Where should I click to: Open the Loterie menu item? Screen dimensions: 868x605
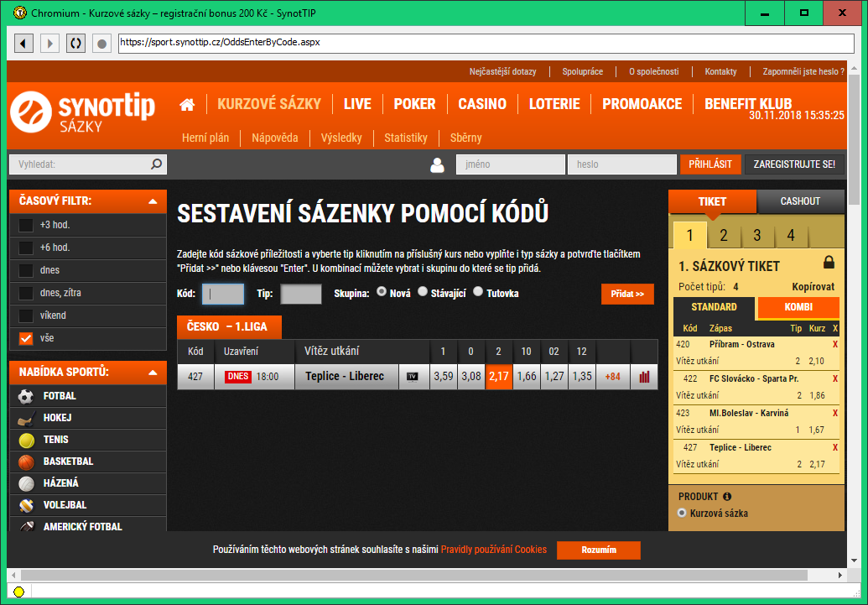tap(554, 104)
